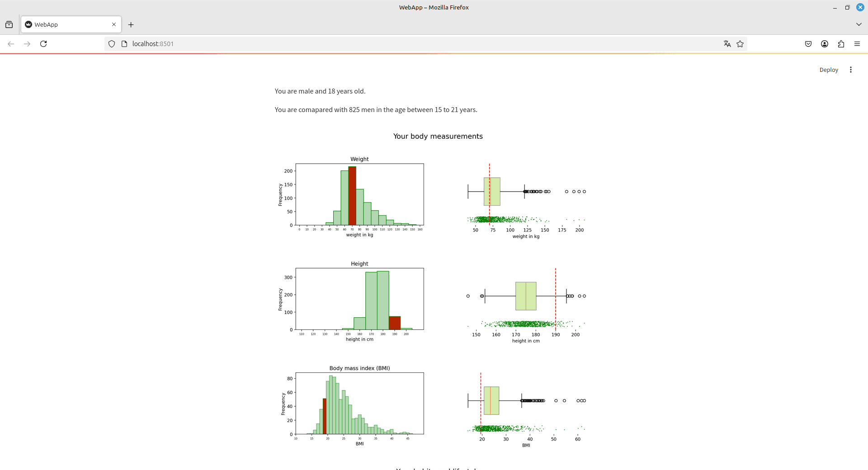
Task: Click the site information page icon
Action: (124, 44)
